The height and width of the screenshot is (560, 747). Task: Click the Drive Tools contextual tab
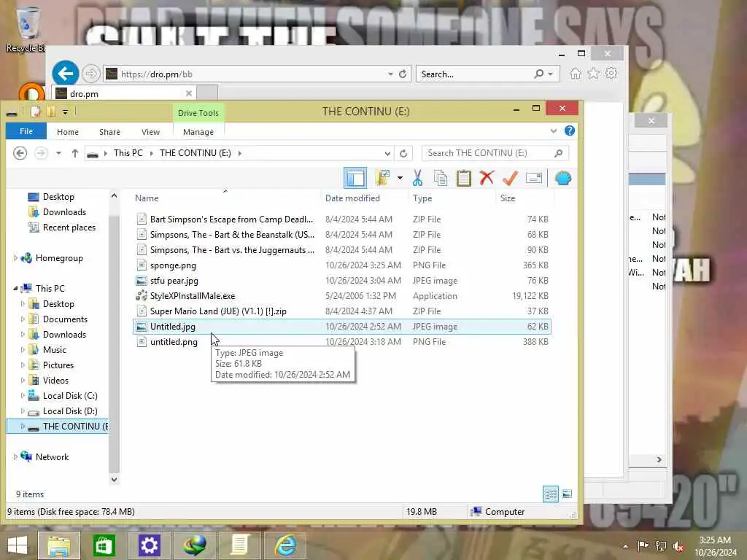(x=198, y=113)
